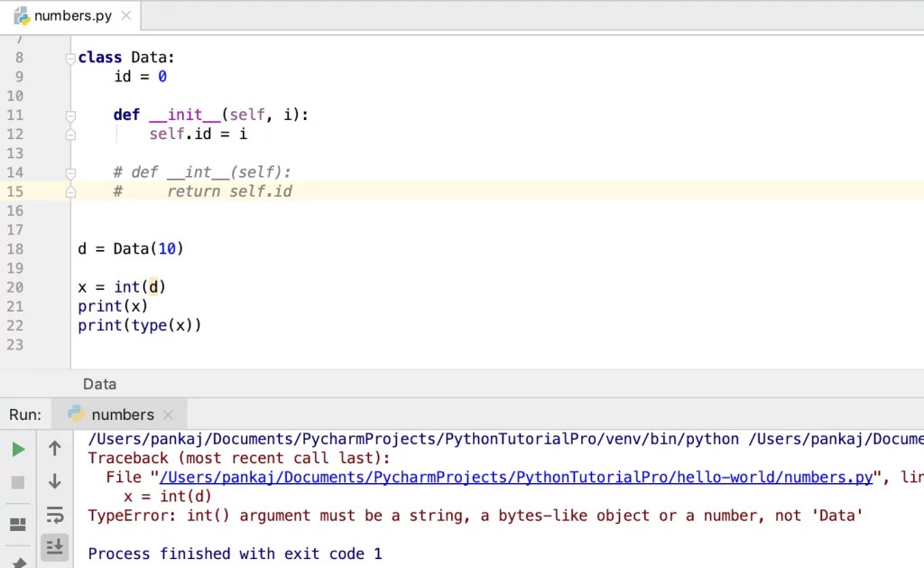Click 'print(type(x))' on line 22
The image size is (924, 568).
(x=140, y=326)
